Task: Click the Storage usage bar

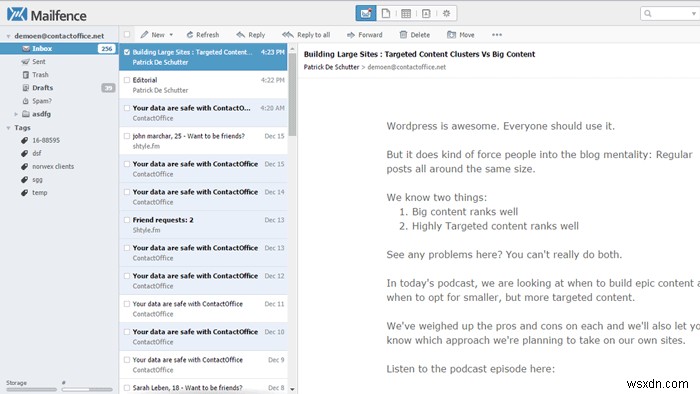Action: tap(31, 390)
